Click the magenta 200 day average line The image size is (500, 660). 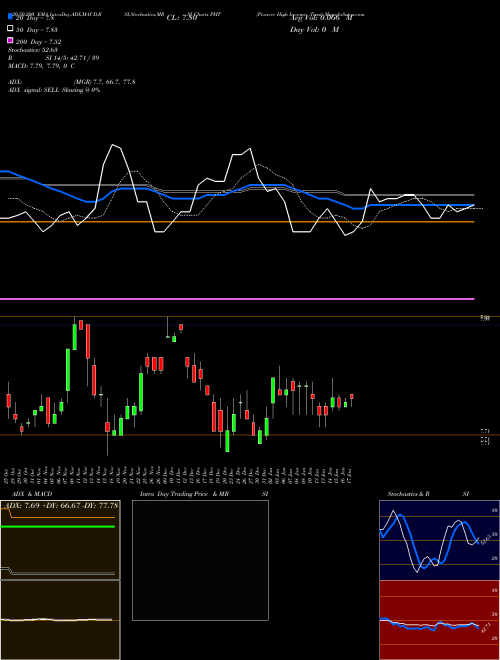(237, 299)
